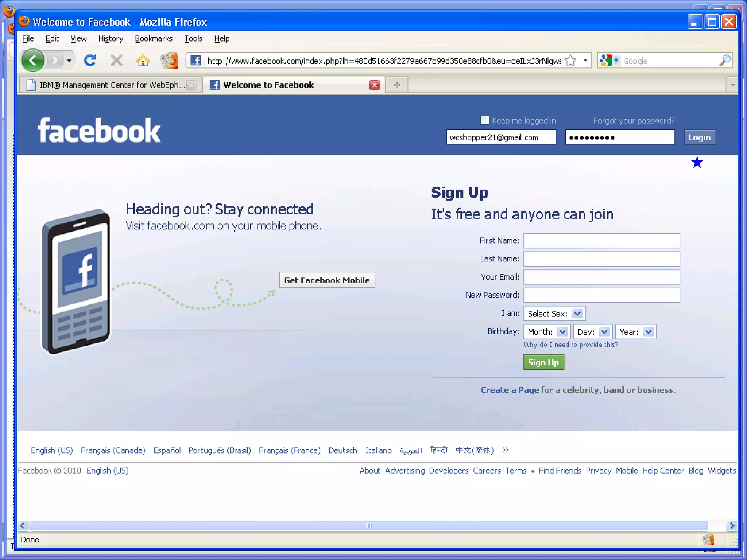747x560 pixels.
Task: Close the Welcome to Facebook tab
Action: [374, 85]
